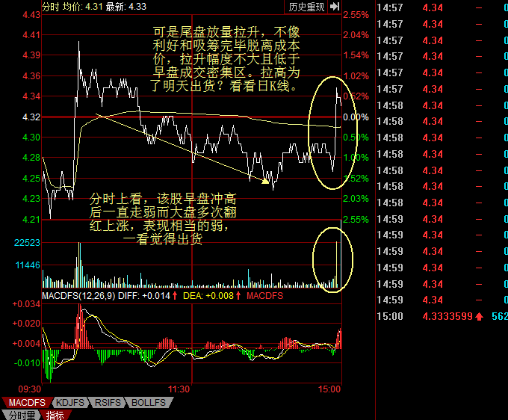508x420 pixels.
Task: Click the forward arrow icon beside 历史重现
Action: [x=334, y=7]
